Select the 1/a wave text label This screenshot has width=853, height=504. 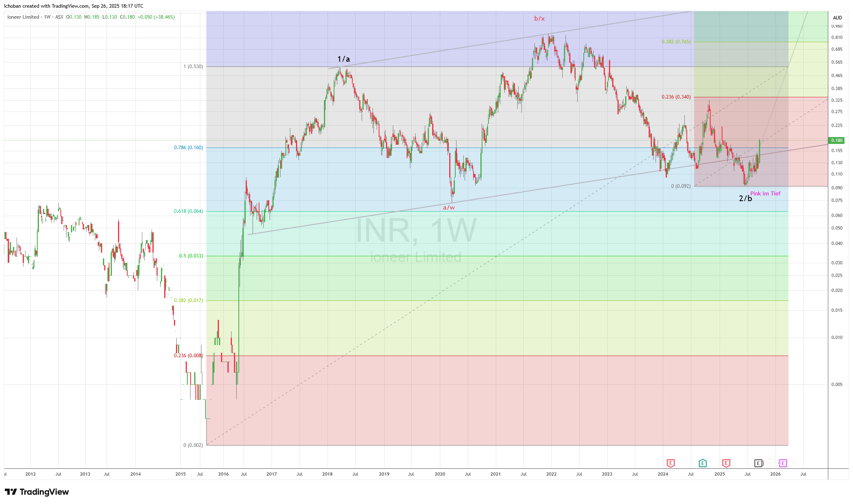(343, 59)
